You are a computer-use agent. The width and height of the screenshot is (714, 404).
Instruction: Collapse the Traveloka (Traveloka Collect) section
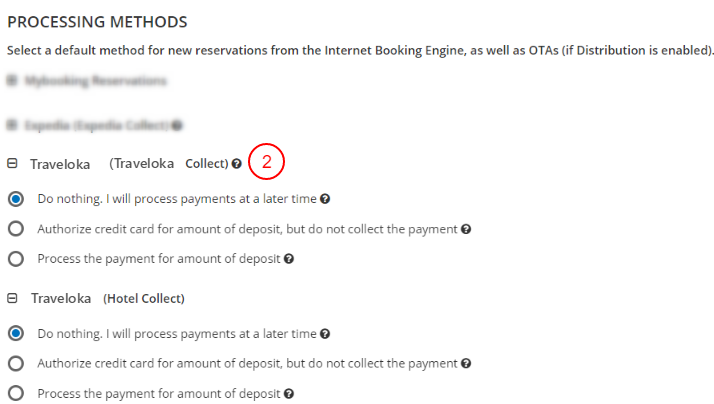tap(13, 164)
